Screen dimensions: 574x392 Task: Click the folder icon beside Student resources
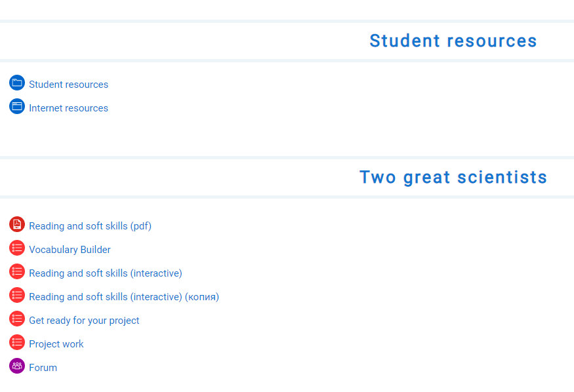point(17,83)
